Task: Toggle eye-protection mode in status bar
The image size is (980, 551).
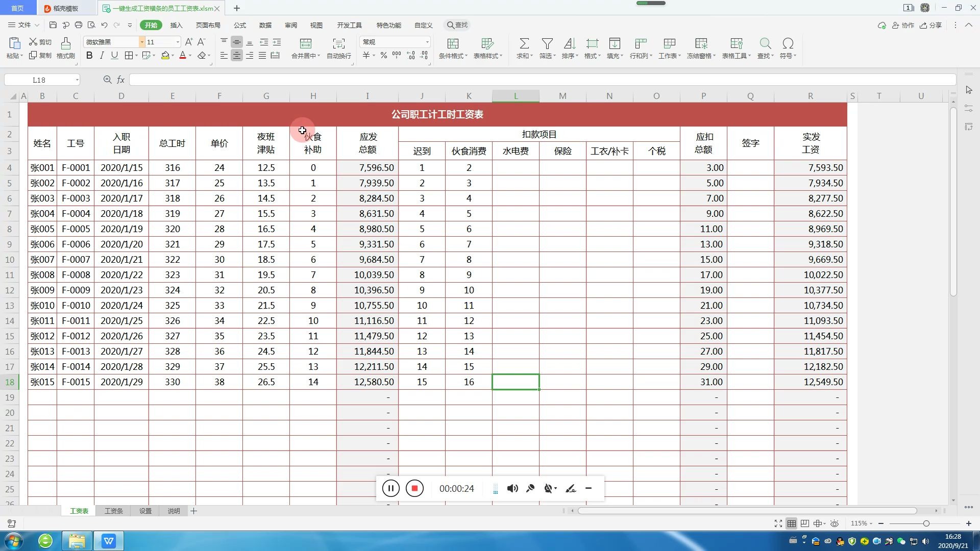Action: click(x=835, y=523)
